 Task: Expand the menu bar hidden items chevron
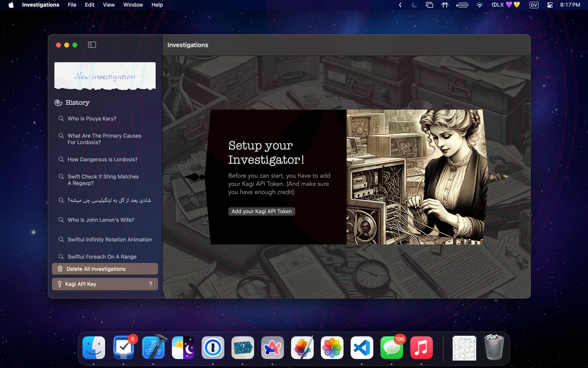400,5
